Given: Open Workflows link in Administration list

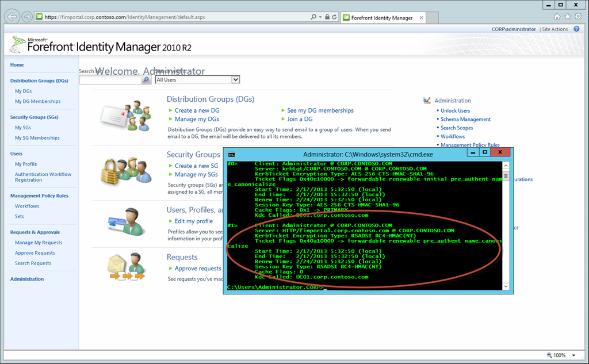Looking at the screenshot, I should [453, 136].
